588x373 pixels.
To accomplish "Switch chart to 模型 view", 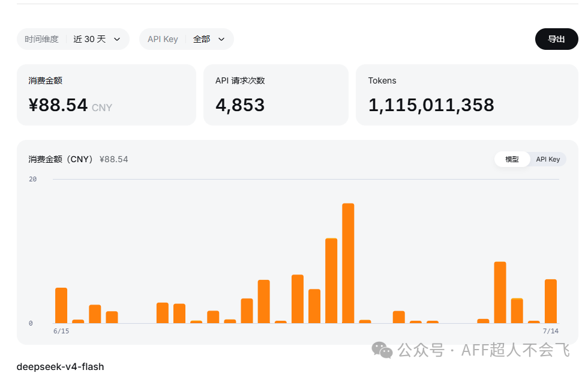I will 512,159.
